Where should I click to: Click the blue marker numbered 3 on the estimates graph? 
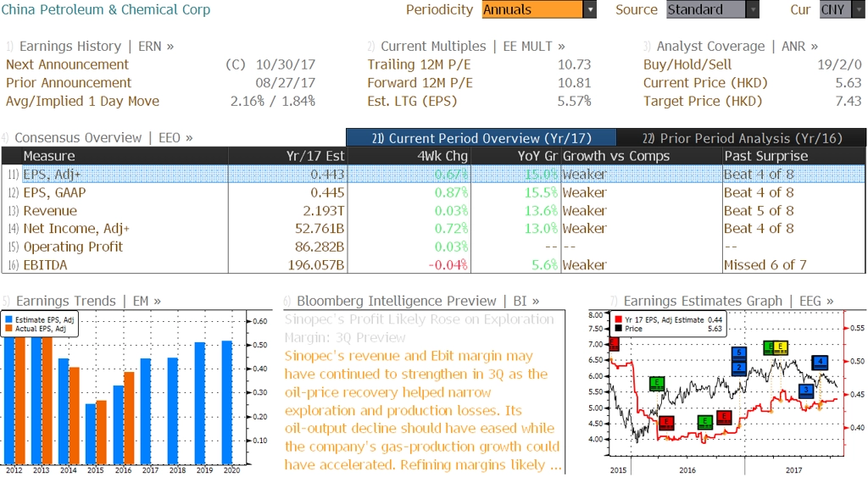click(807, 390)
